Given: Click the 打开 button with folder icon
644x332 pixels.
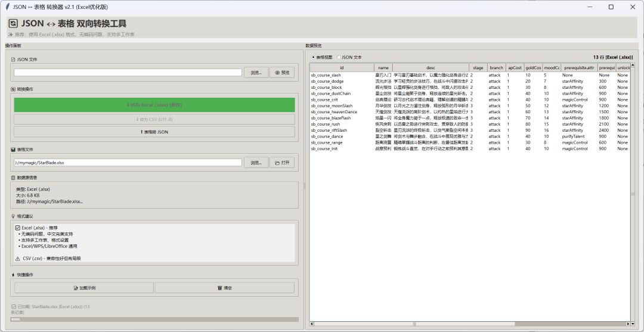Looking at the screenshot, I should (282, 163).
